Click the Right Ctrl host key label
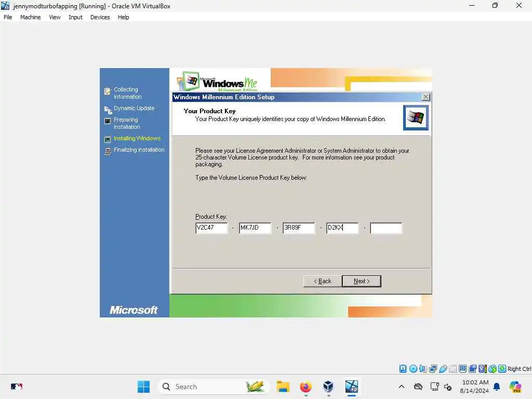The width and height of the screenshot is (532, 399). 519,369
